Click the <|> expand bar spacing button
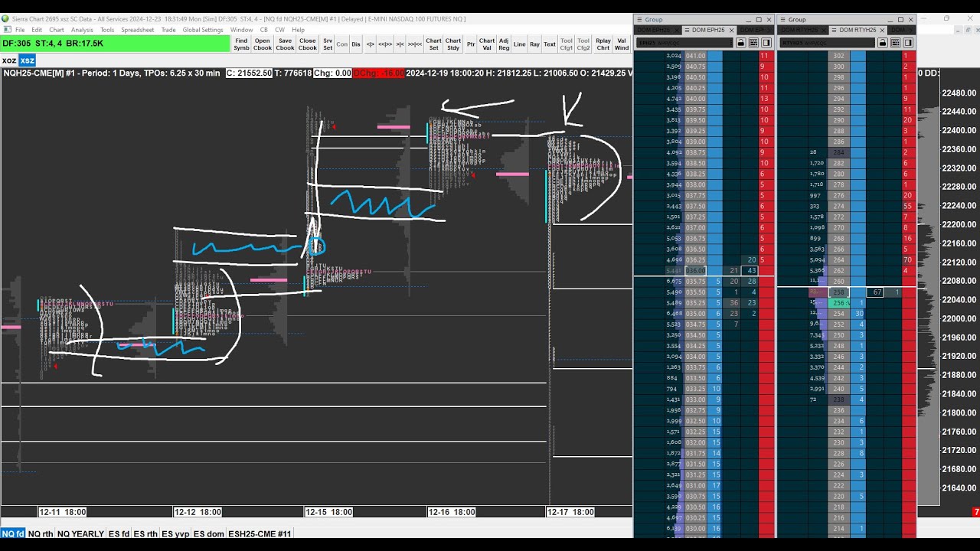This screenshot has width=980, height=551. 371,44
